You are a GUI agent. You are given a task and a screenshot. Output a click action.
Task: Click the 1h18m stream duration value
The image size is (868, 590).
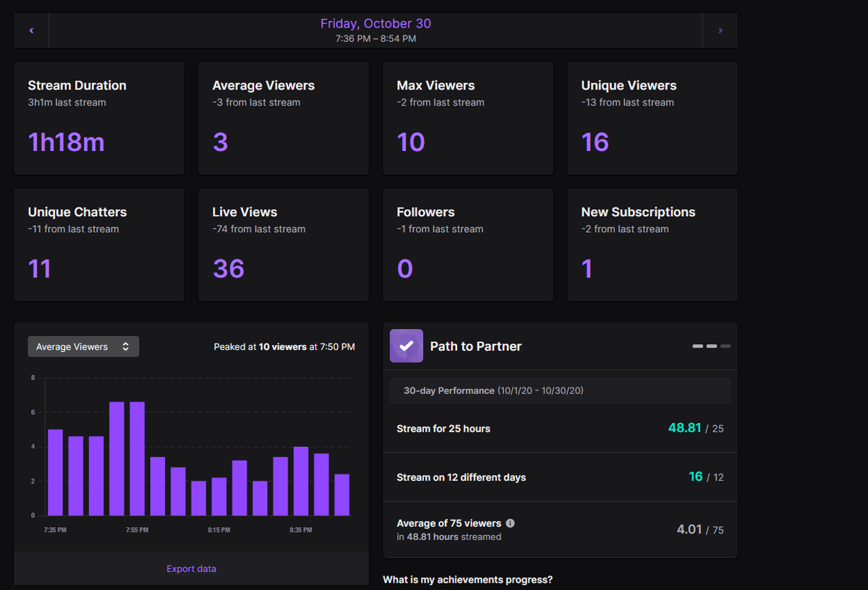(67, 142)
